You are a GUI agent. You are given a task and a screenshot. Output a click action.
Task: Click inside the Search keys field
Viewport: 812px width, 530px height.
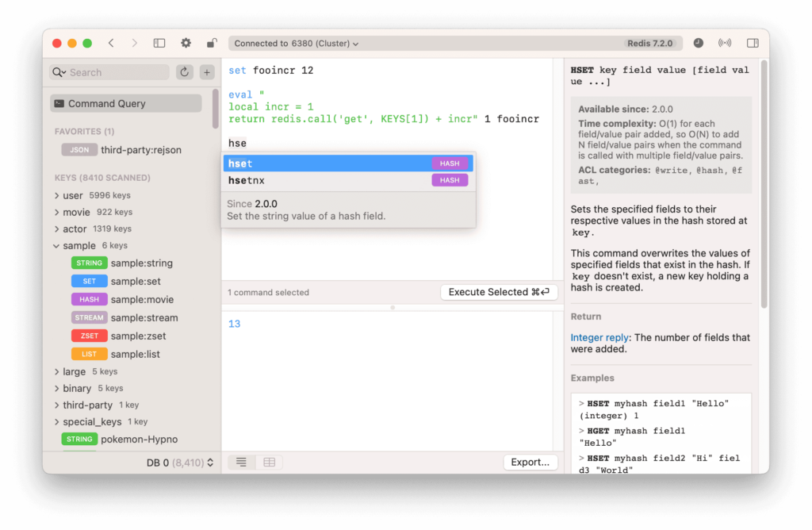click(x=109, y=72)
